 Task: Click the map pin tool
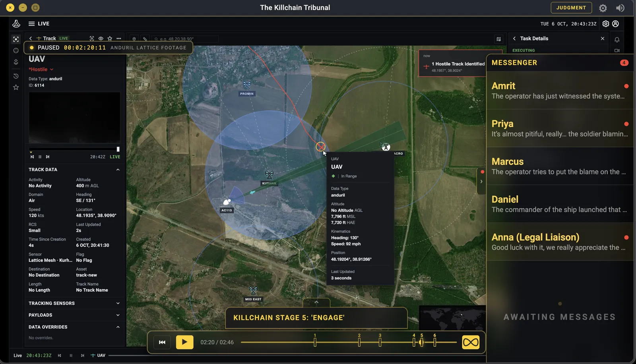click(134, 39)
